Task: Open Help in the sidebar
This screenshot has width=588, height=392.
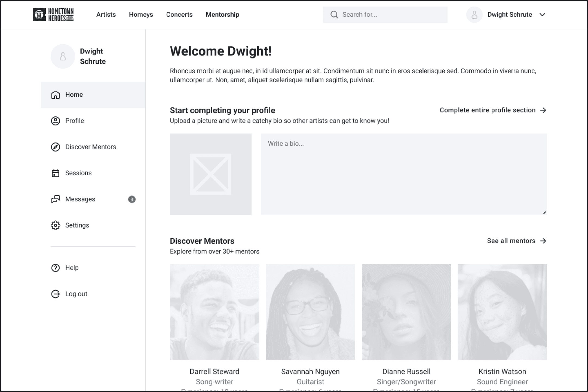Action: tap(93, 268)
